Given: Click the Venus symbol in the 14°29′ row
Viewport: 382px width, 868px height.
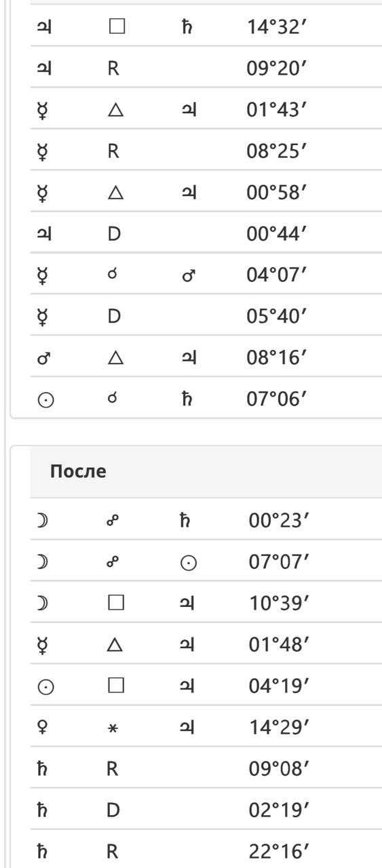Looking at the screenshot, I should tap(43, 727).
